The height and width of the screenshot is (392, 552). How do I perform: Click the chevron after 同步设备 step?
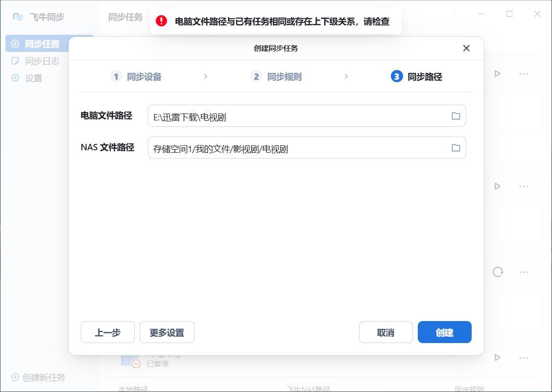pyautogui.click(x=206, y=76)
